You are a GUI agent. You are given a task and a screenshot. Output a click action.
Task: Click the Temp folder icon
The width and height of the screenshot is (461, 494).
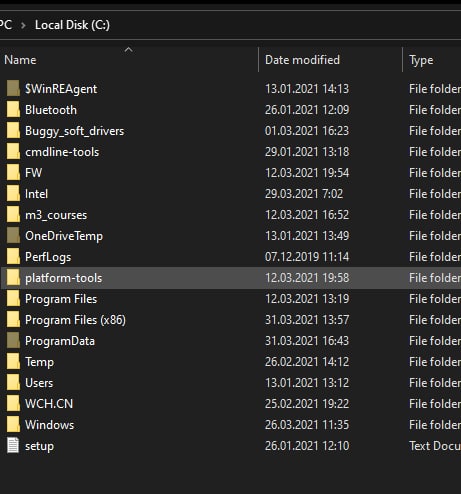pyautogui.click(x=13, y=362)
